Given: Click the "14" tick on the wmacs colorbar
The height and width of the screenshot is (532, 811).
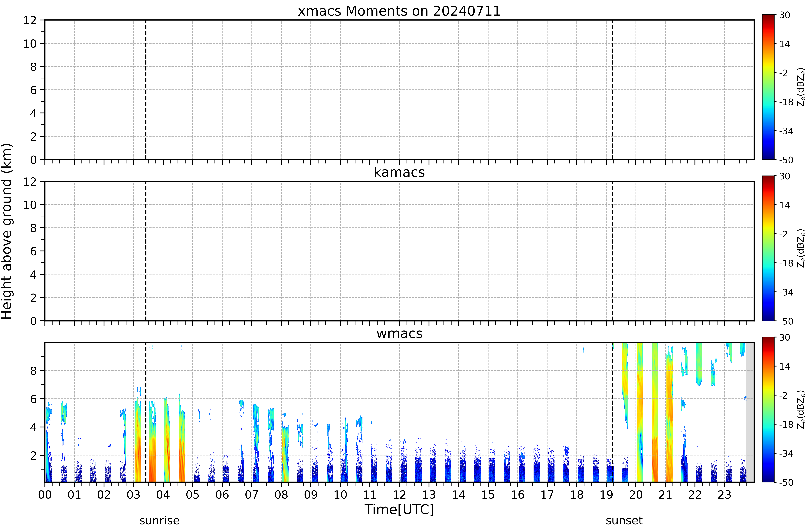Looking at the screenshot, I should [x=785, y=366].
